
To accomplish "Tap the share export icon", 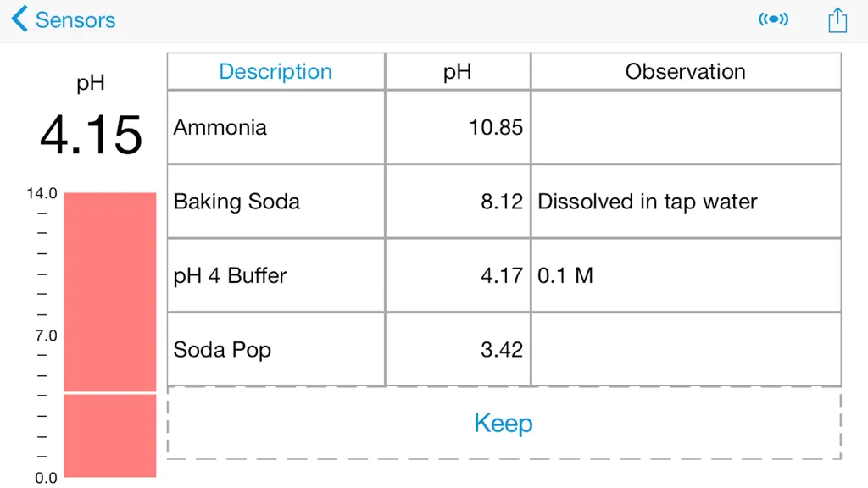I will coord(837,20).
